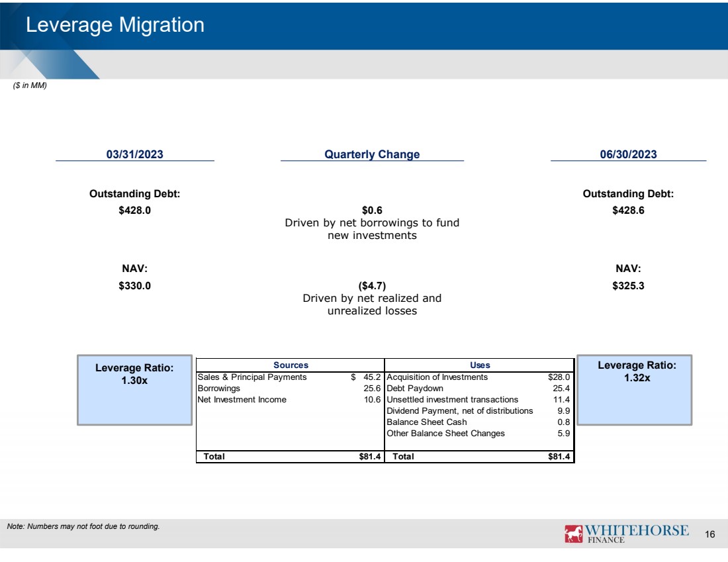Click the Sources table header
The image size is (728, 562).
(291, 365)
